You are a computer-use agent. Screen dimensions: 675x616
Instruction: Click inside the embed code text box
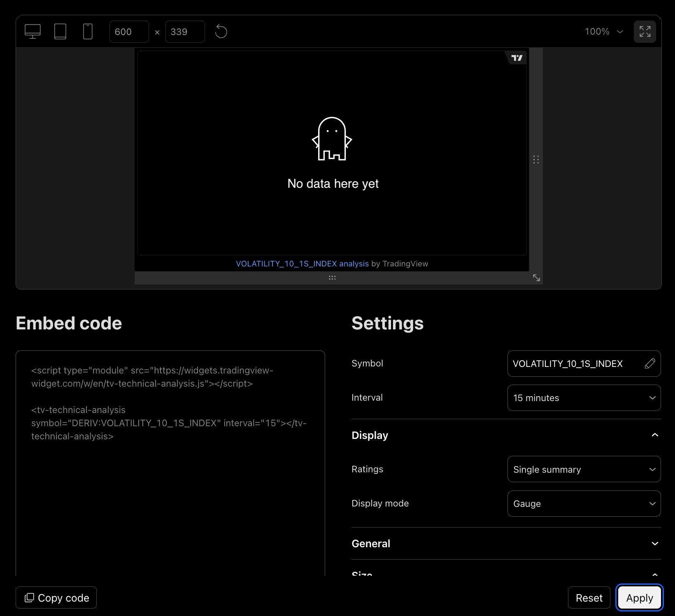[x=170, y=463]
